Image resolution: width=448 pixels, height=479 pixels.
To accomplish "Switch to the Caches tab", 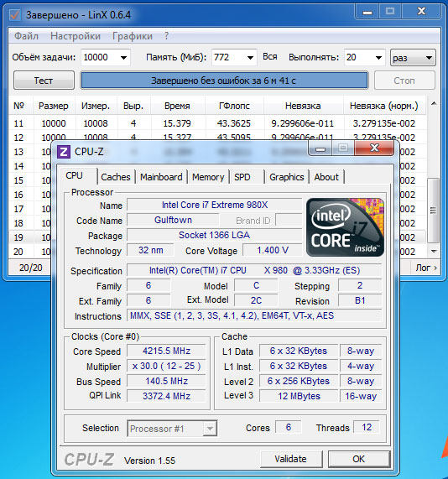I will pyautogui.click(x=116, y=177).
